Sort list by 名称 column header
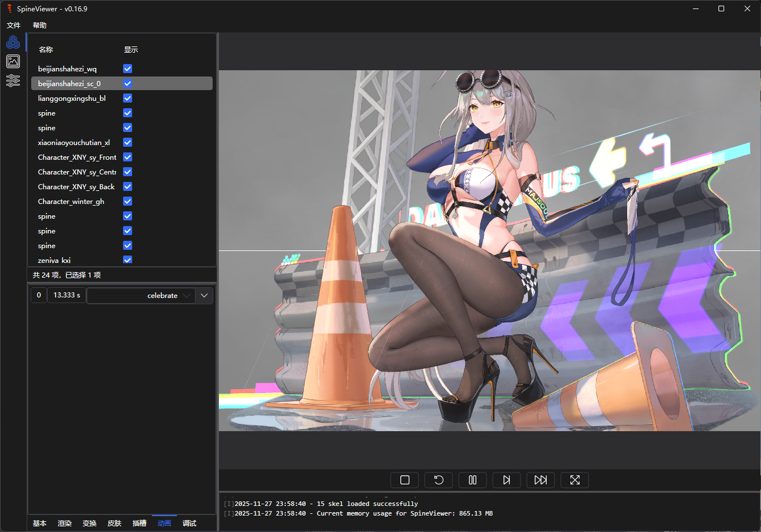Image resolution: width=761 pixels, height=532 pixels. tap(46, 50)
